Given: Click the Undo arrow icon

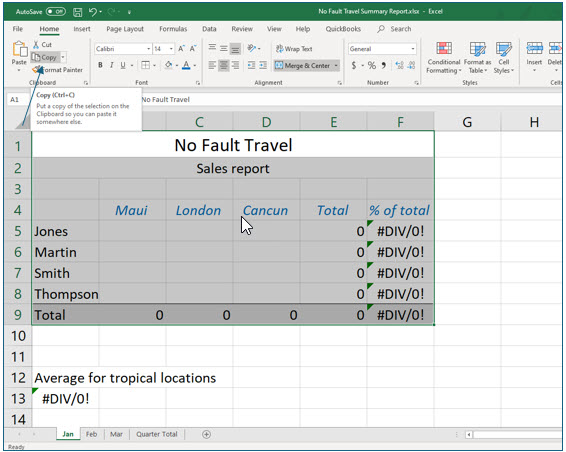Looking at the screenshot, I should pyautogui.click(x=93, y=12).
